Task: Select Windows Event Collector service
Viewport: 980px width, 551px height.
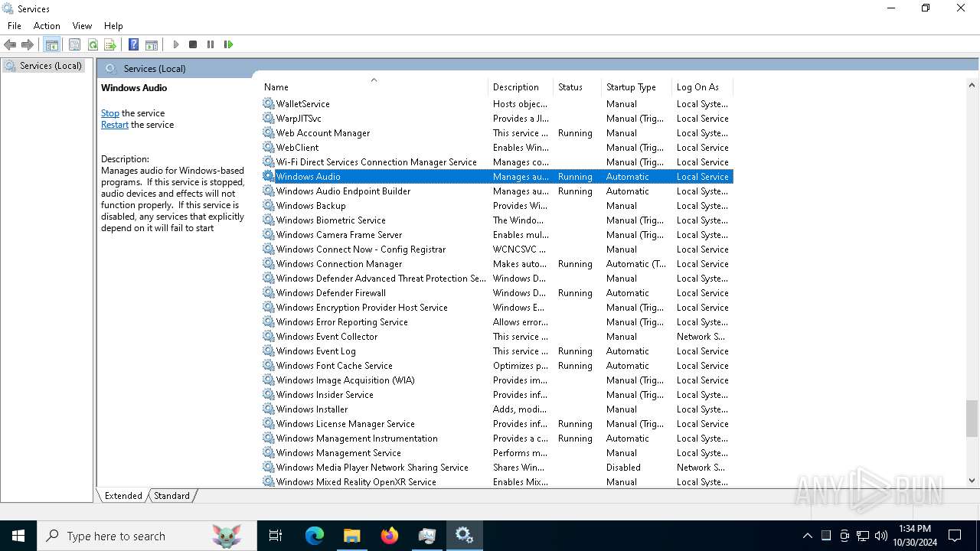Action: [x=497, y=337]
